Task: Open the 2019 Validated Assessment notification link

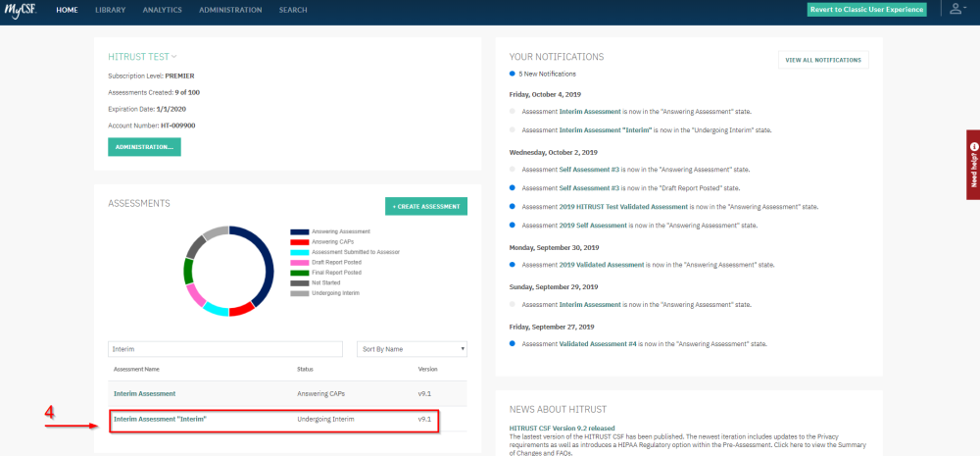Action: point(602,265)
